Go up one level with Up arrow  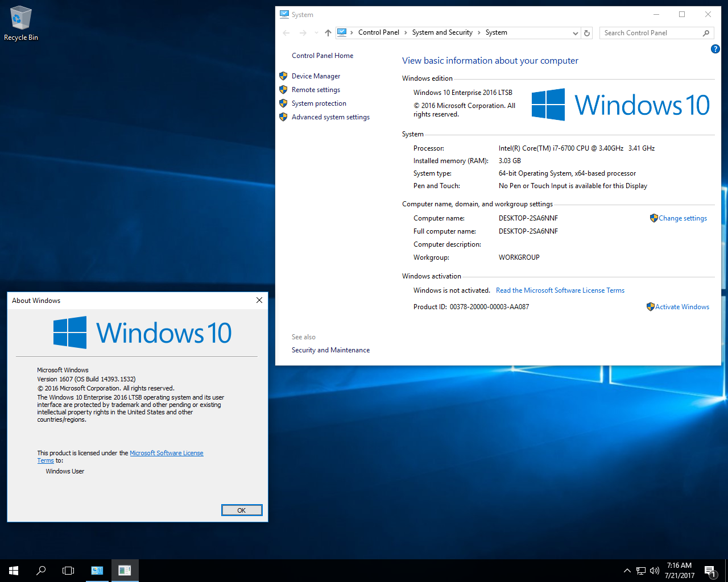[x=328, y=33]
